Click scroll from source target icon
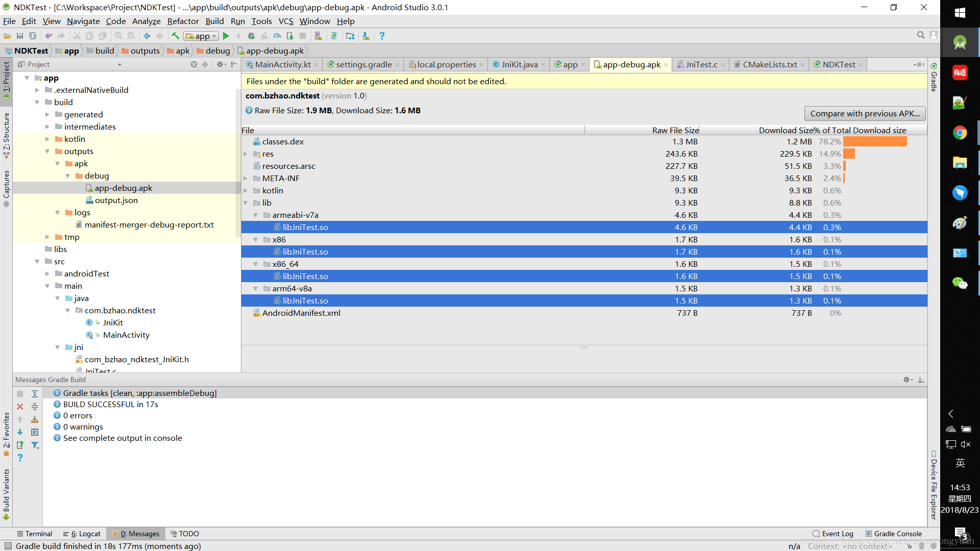Viewport: 980px width, 551px height. (x=194, y=64)
